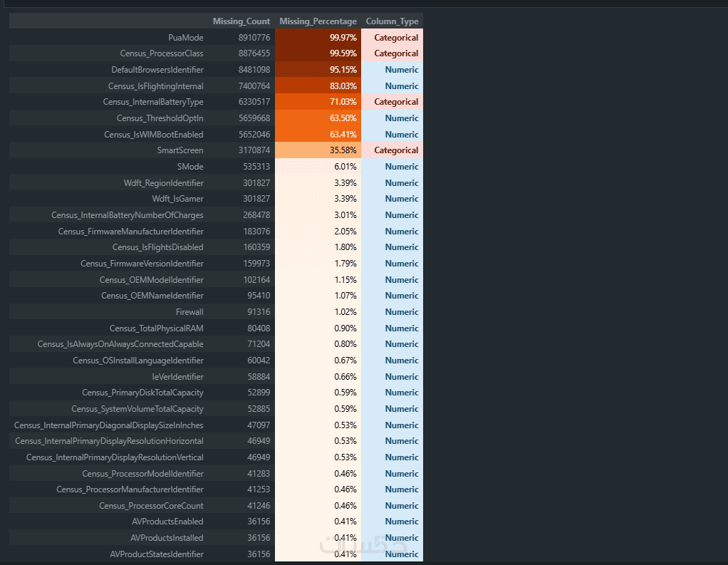728x565 pixels.
Task: Select the AVProductsEnabled row label
Action: coord(167,522)
